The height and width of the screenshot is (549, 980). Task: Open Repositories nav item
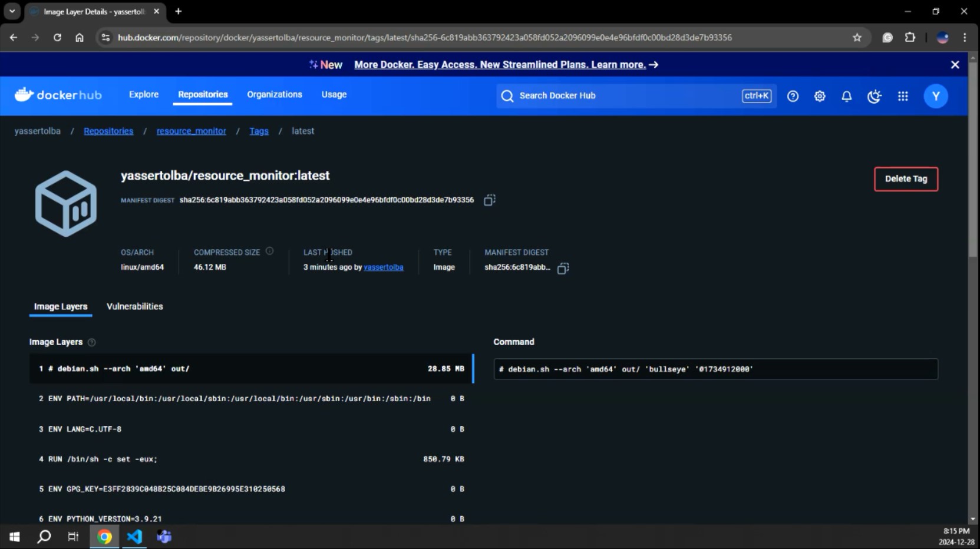[203, 94]
